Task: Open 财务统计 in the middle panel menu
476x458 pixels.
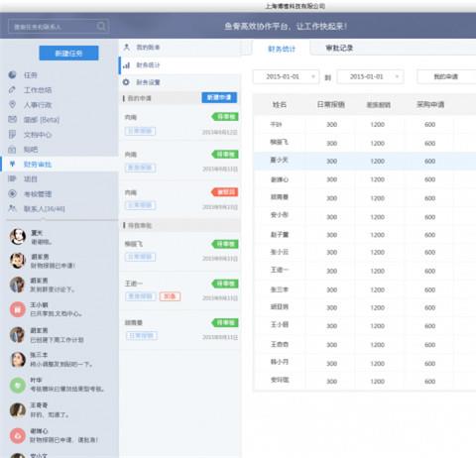Action: click(x=179, y=65)
